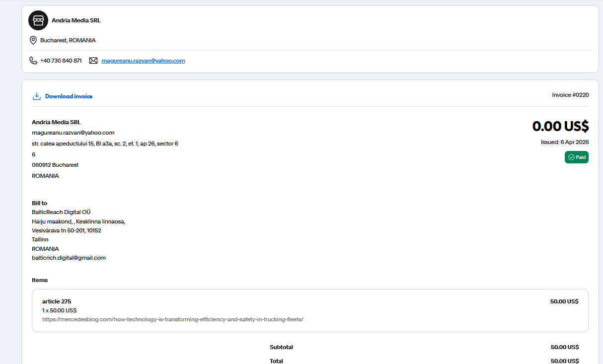Open the mercedesblog.com article URL
The image size is (603, 364).
pos(172,319)
